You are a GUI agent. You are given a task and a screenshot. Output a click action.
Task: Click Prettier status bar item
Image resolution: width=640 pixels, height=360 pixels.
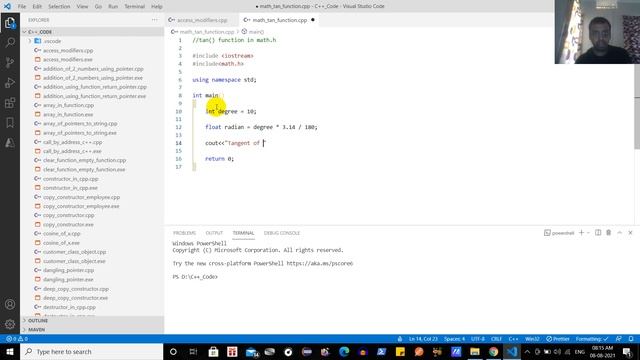(558, 339)
